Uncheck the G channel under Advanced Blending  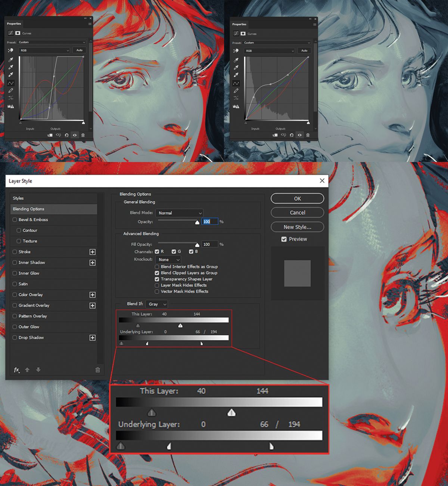point(174,251)
